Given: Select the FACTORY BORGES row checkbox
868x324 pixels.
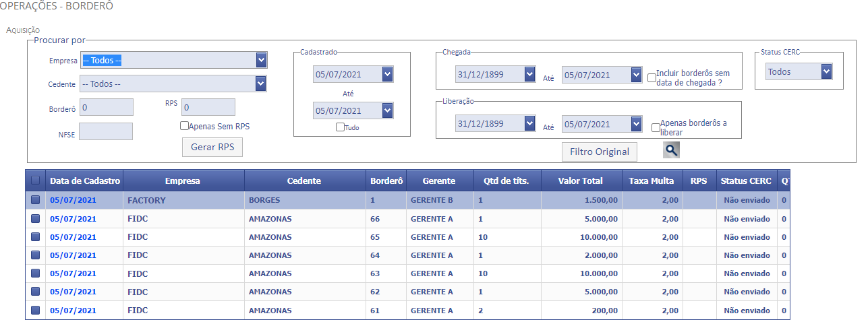Looking at the screenshot, I should click(x=36, y=200).
